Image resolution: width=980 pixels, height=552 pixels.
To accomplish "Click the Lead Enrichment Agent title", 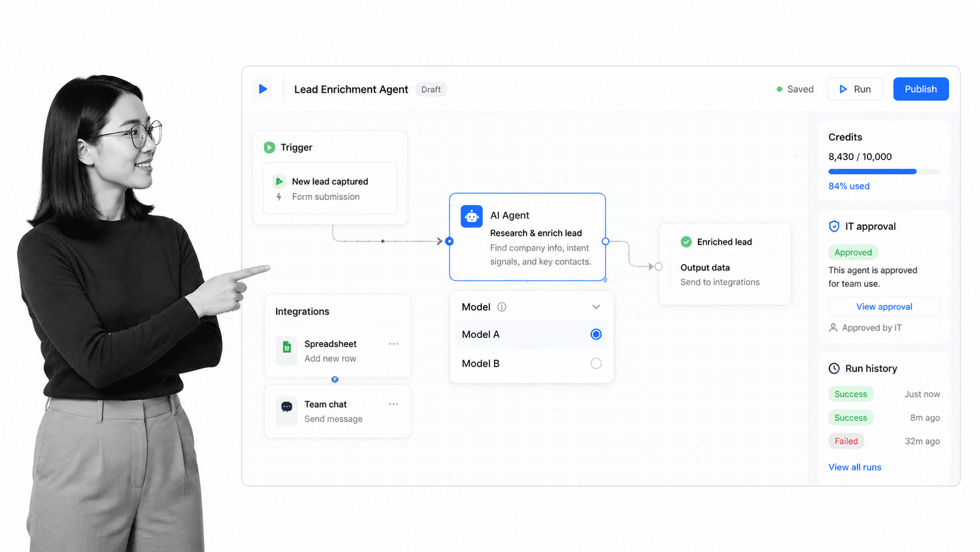I will [x=351, y=89].
